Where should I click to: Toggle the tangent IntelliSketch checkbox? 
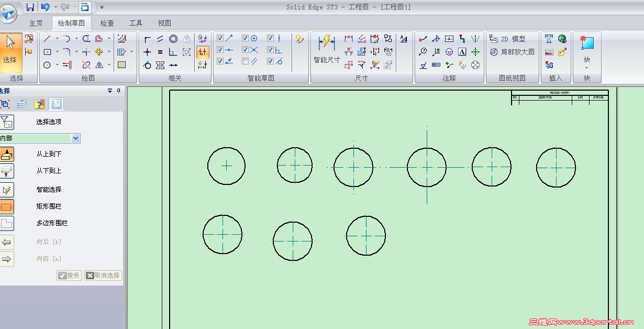271,61
